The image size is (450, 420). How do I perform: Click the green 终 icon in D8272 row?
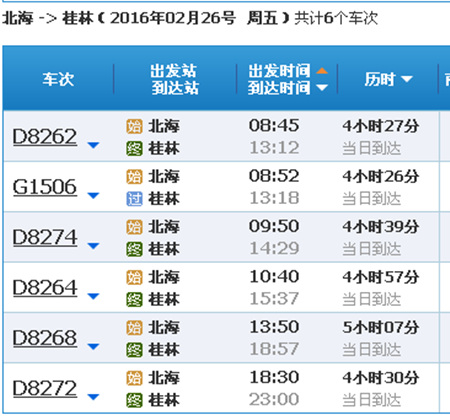click(134, 400)
